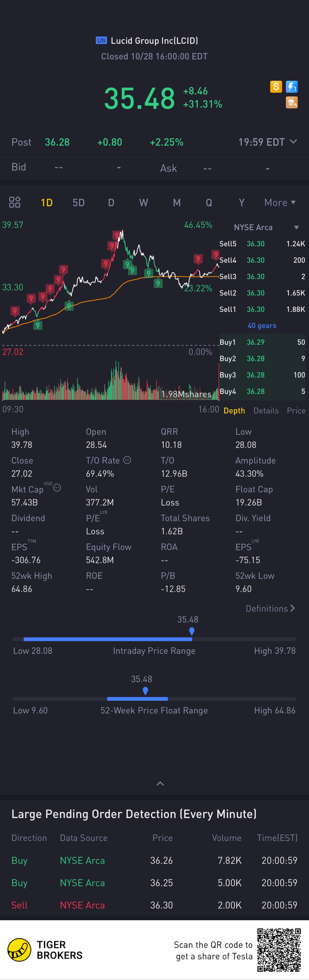This screenshot has height=980, width=309.
Task: Select the 1D chart tab
Action: coord(46,202)
